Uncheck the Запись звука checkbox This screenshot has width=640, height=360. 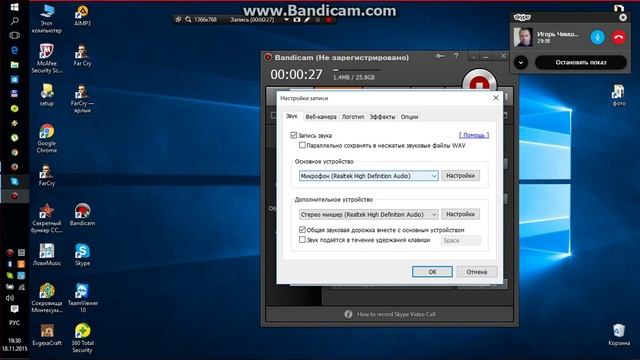293,135
